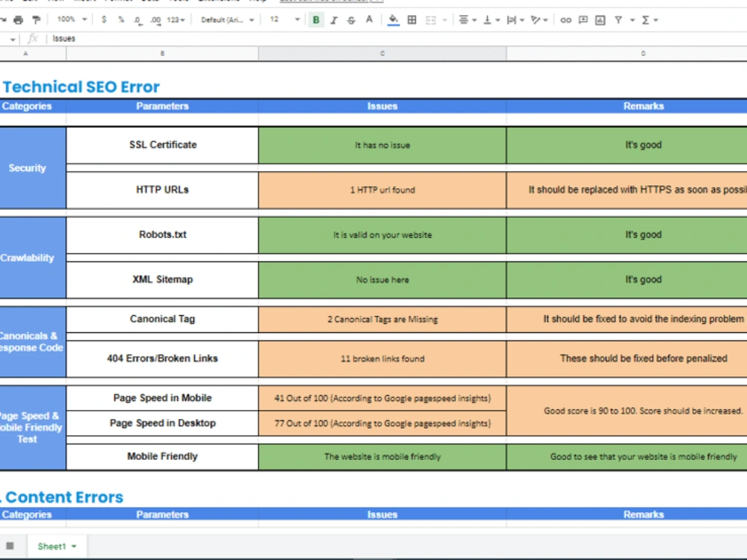
Task: Format as currency with dollar icon
Action: [104, 19]
